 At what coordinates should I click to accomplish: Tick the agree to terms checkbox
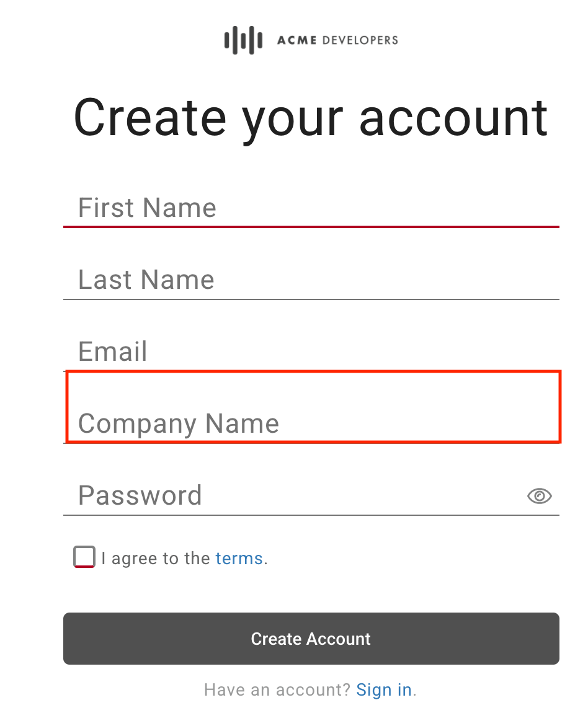pos(84,557)
